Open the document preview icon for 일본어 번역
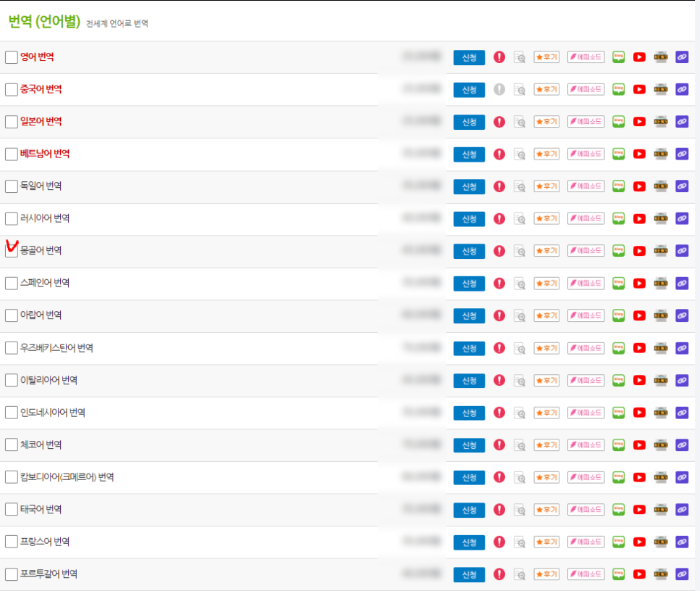Screen dimensions: 700x591 pyautogui.click(x=520, y=122)
